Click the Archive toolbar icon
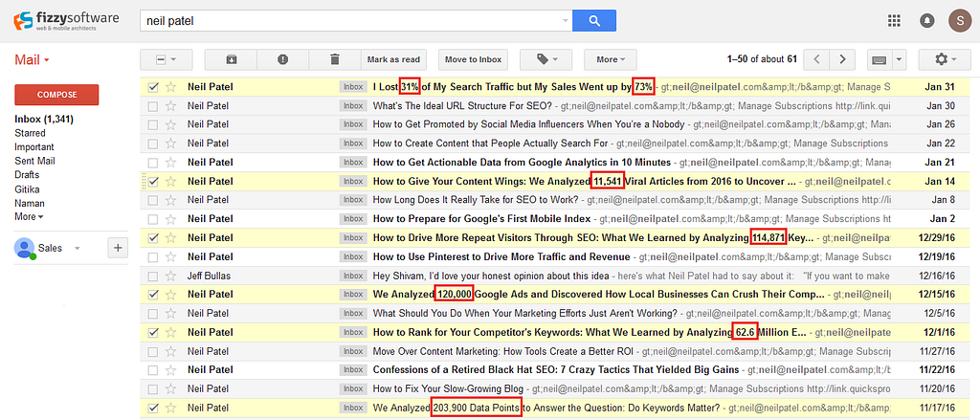The height and width of the screenshot is (420, 980). coord(231,59)
